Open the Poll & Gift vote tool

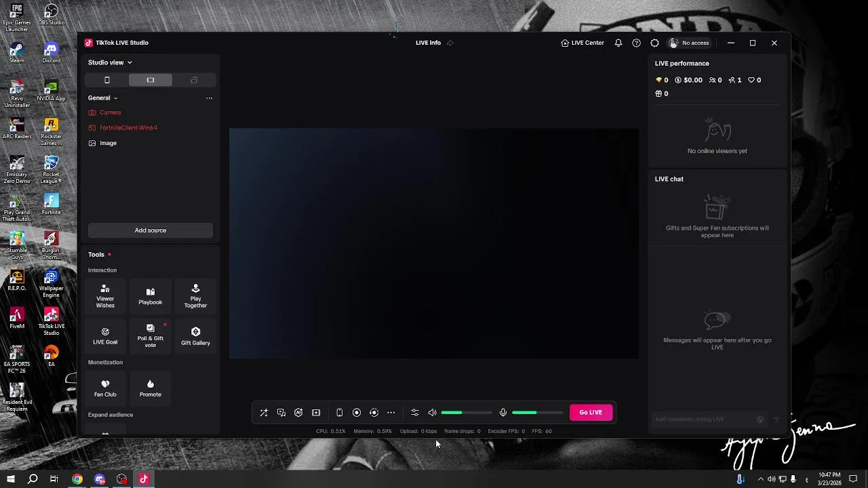tap(151, 336)
